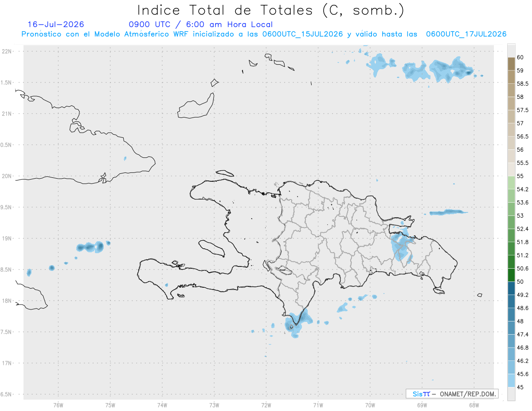The width and height of the screenshot is (532, 411).
Task: Click the pale green swatch between 55 and 54.2
Action: pyautogui.click(x=511, y=183)
